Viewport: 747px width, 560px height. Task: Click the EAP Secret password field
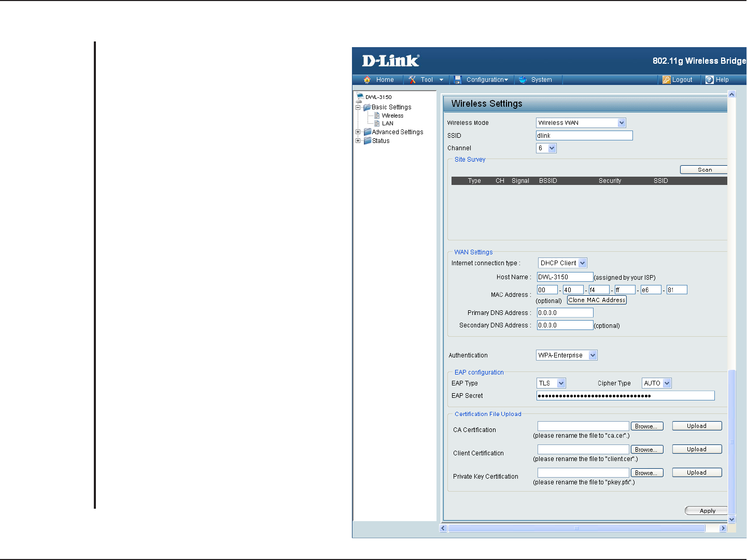point(625,396)
